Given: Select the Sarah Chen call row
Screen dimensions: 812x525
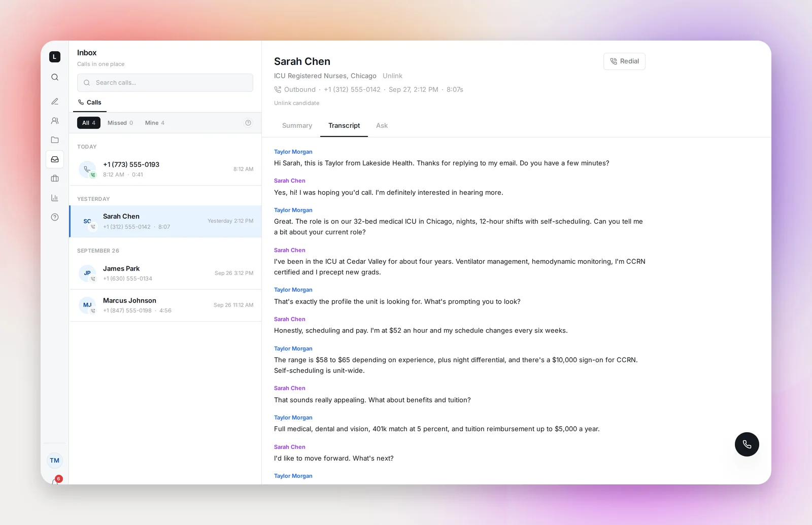Looking at the screenshot, I should [165, 222].
